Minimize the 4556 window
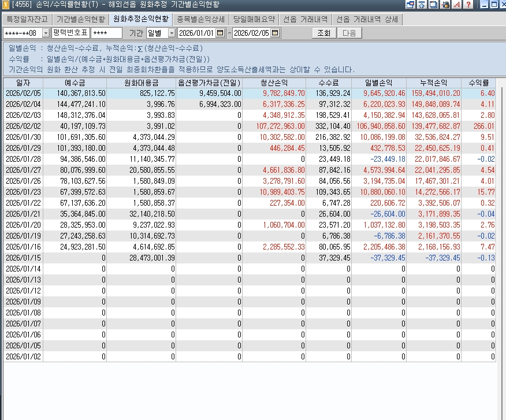 [x=484, y=5]
